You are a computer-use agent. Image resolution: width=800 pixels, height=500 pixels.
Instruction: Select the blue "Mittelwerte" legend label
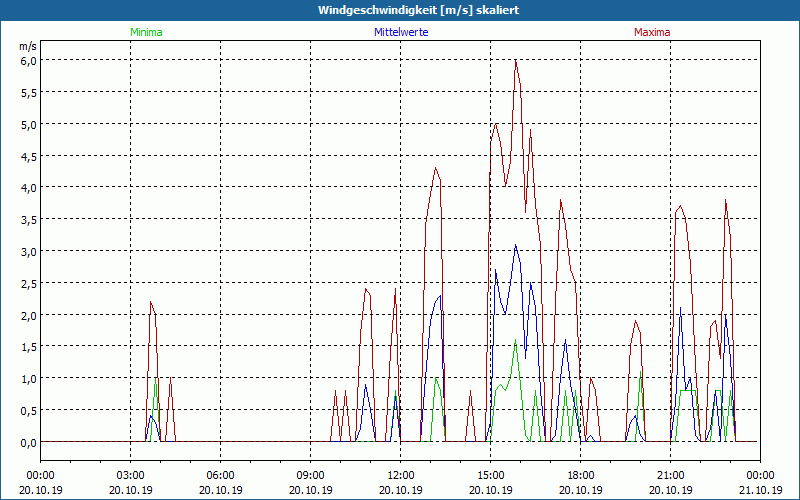click(400, 32)
